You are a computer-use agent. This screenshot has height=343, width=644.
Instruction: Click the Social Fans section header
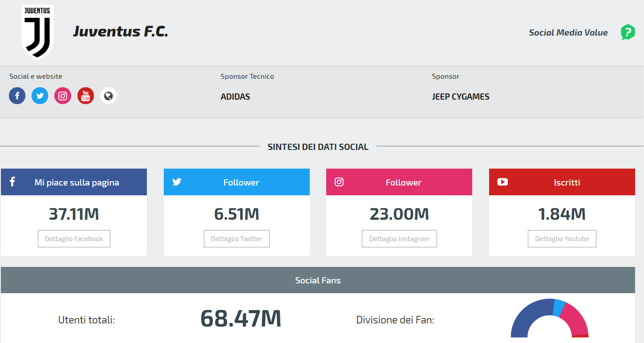tap(318, 280)
